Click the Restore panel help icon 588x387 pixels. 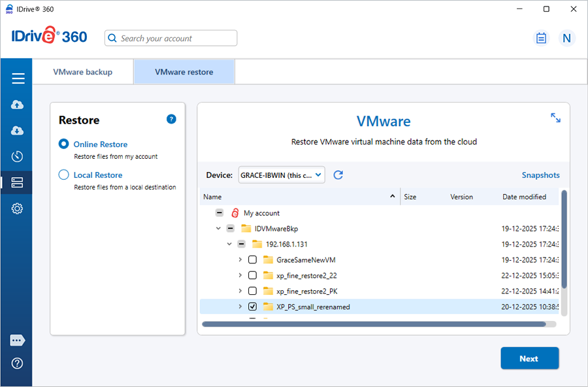tap(171, 120)
